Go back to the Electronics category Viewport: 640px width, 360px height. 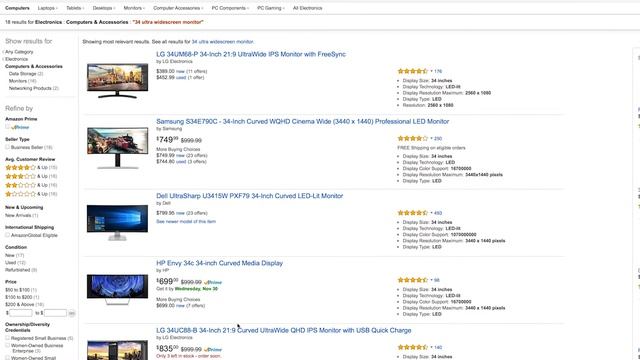pos(17,59)
